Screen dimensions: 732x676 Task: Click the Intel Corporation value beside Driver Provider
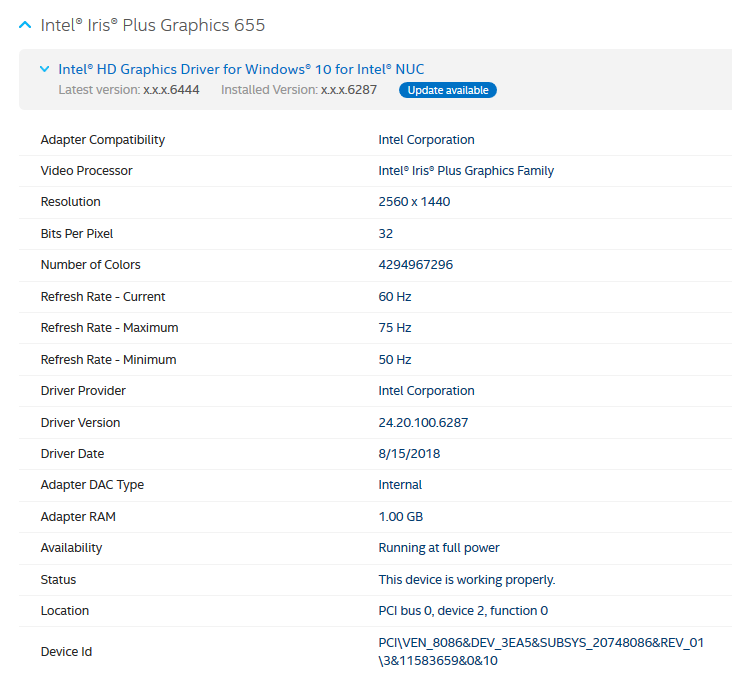(x=426, y=391)
